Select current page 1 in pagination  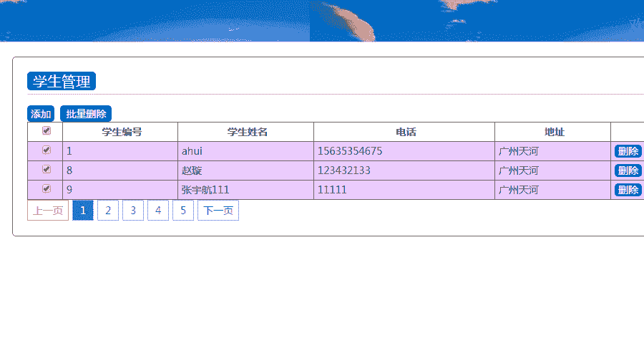tap(83, 211)
